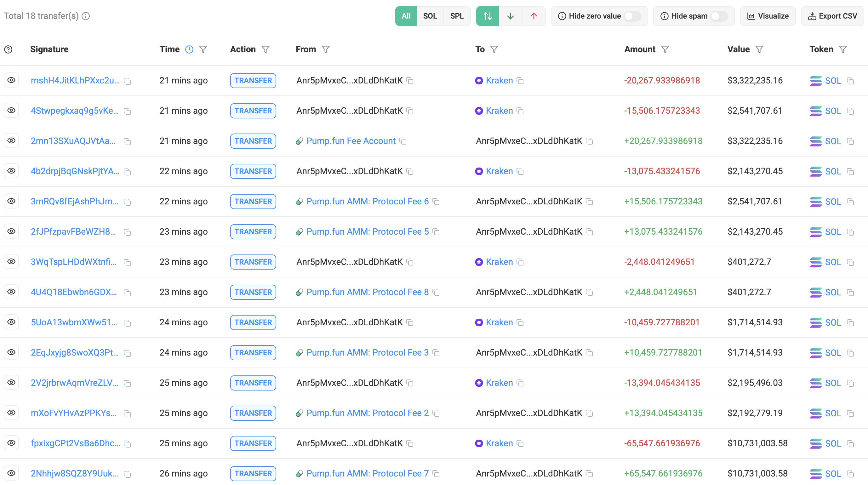The image size is (868, 485).
Task: Open the Time column filter
Action: [x=203, y=49]
